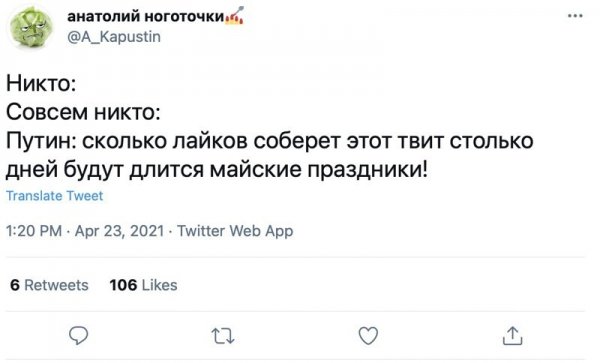Viewport: 600px width, 363px height.
Task: Open the three-dot more options menu
Action: (575, 16)
